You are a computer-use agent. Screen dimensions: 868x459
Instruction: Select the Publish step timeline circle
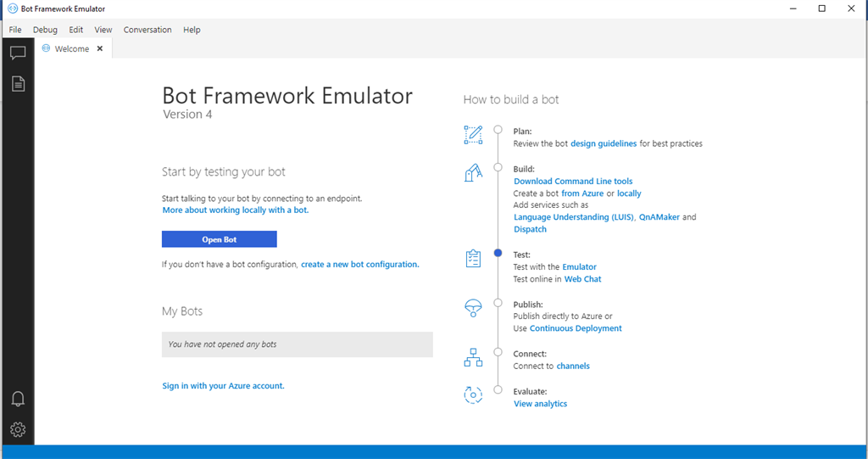(498, 303)
